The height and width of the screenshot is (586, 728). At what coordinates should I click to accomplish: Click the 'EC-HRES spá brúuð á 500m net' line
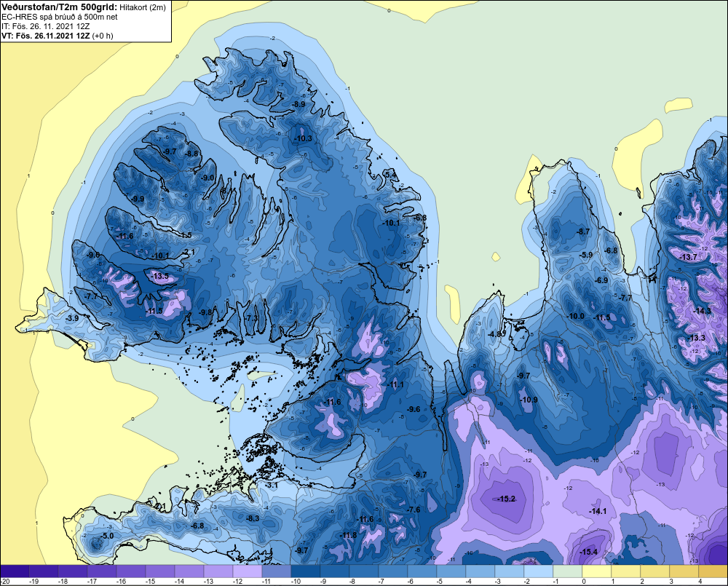tap(60, 17)
